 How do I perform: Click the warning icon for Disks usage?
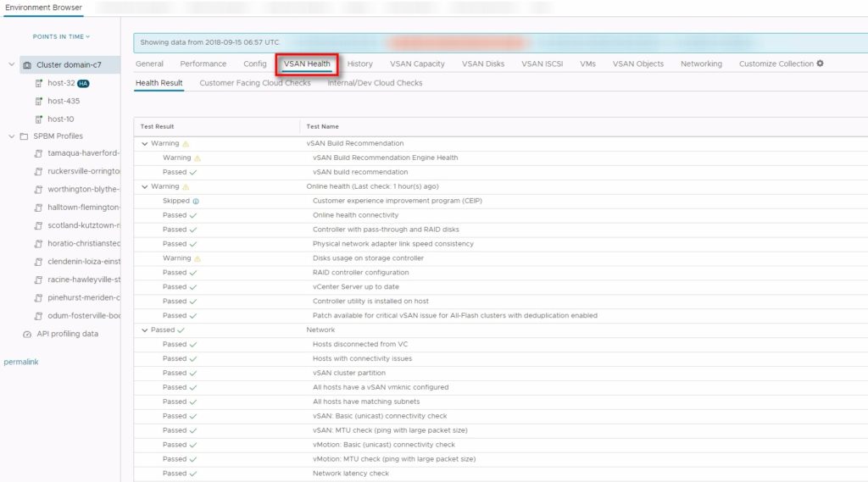[198, 258]
